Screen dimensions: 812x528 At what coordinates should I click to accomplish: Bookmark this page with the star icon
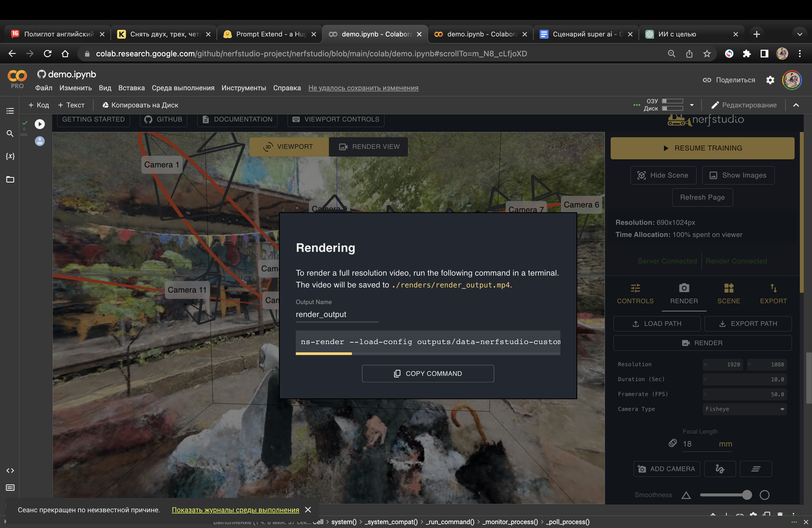tap(707, 54)
